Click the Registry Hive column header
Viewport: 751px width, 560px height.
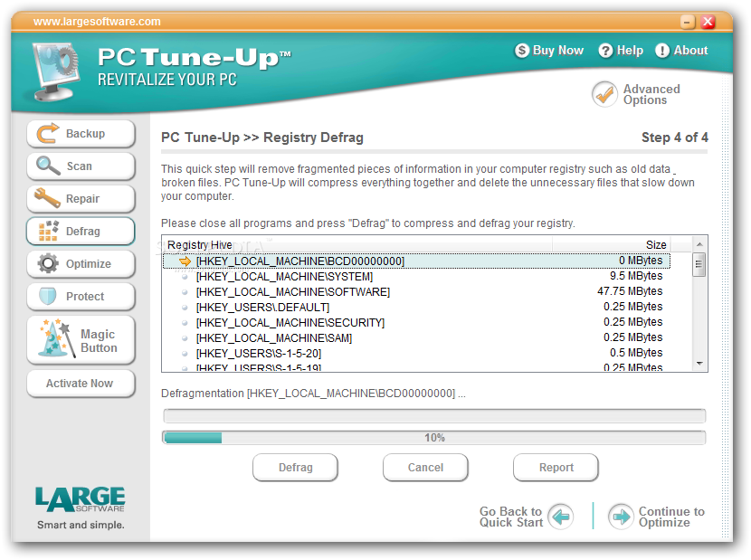point(357,245)
